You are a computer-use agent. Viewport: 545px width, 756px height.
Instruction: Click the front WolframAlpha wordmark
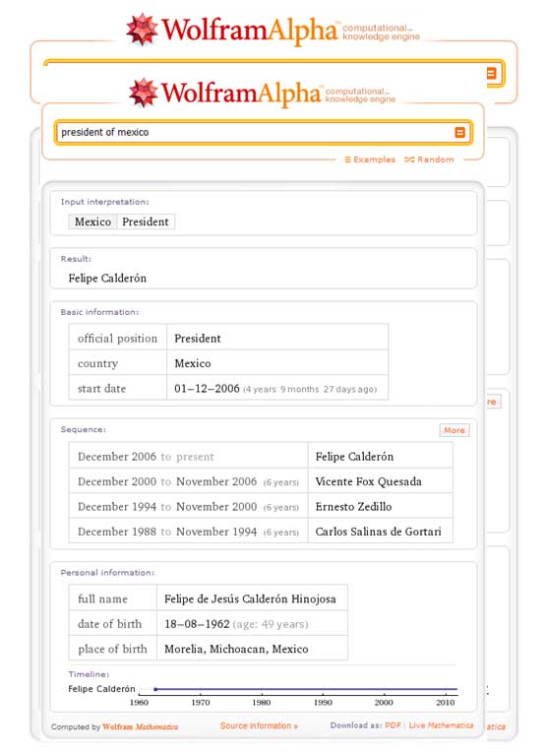pos(240,94)
